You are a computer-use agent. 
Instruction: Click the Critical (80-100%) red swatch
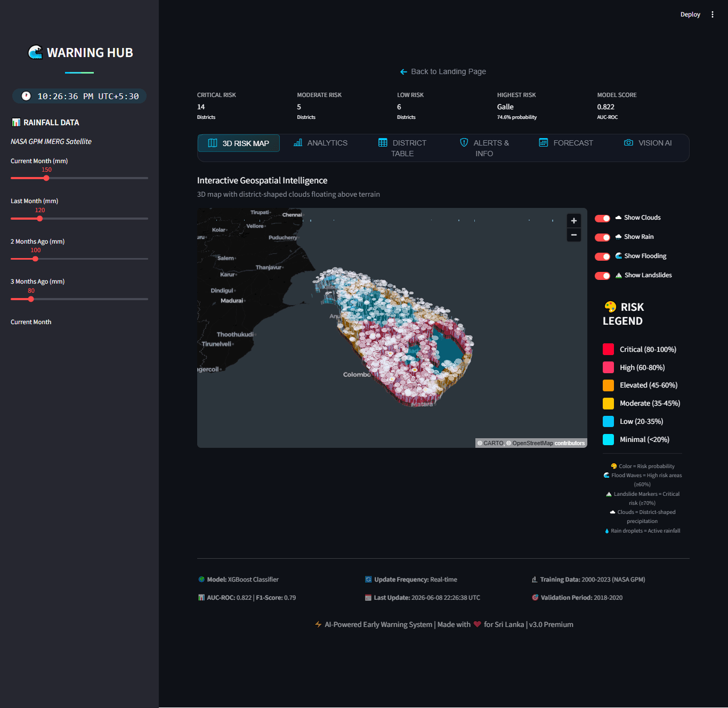608,349
